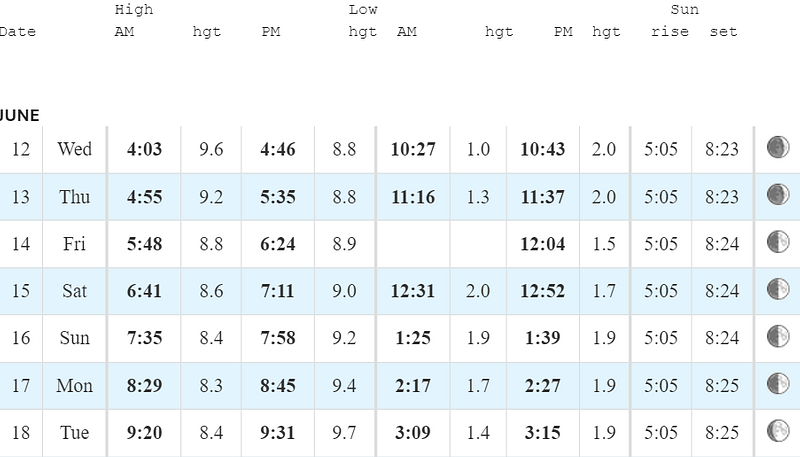
Task: Click the sunset time 8:25 for Monday
Action: point(722,386)
